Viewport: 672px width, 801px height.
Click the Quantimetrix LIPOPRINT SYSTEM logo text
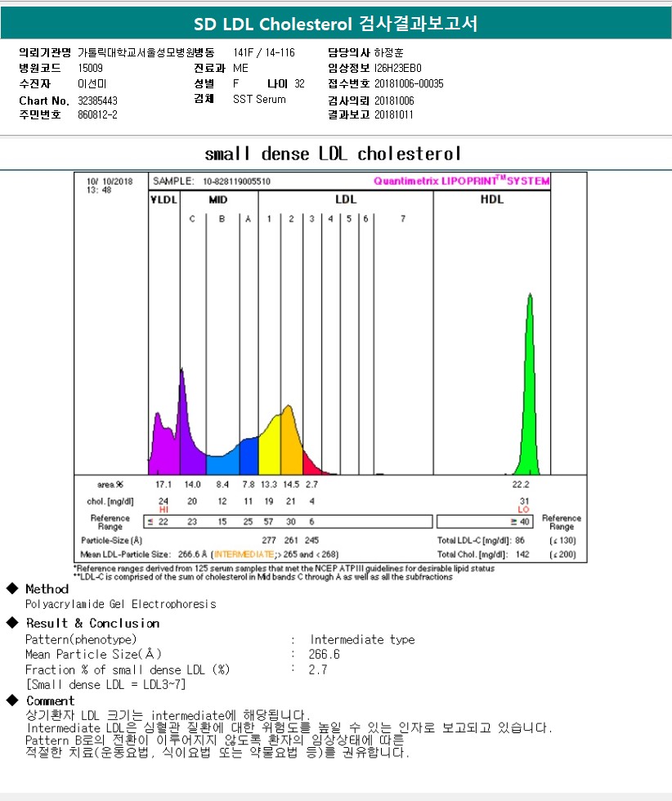461,181
